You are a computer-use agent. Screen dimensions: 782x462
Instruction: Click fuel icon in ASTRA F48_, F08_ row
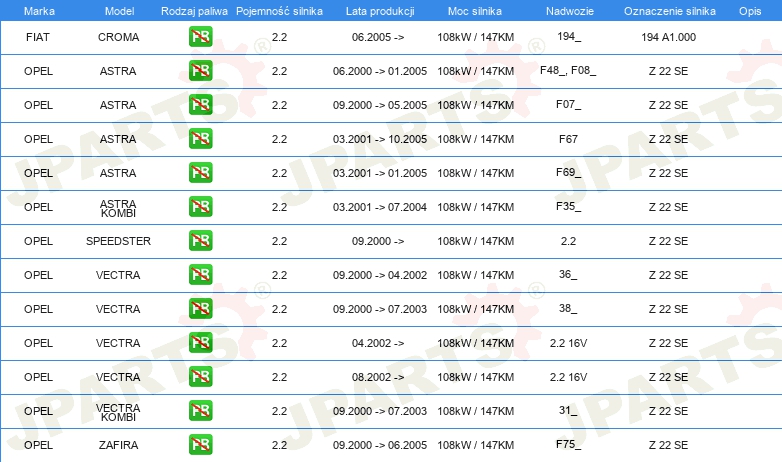[x=200, y=70]
